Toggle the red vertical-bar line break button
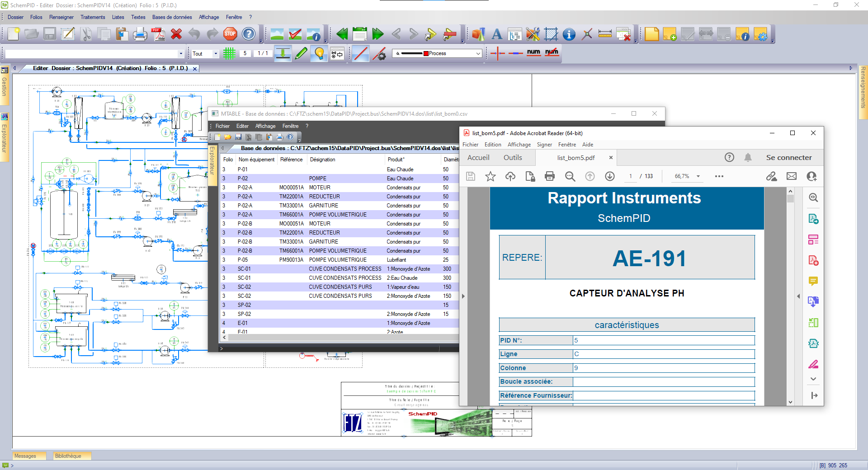Viewport: 868px width, 470px height. (x=497, y=53)
